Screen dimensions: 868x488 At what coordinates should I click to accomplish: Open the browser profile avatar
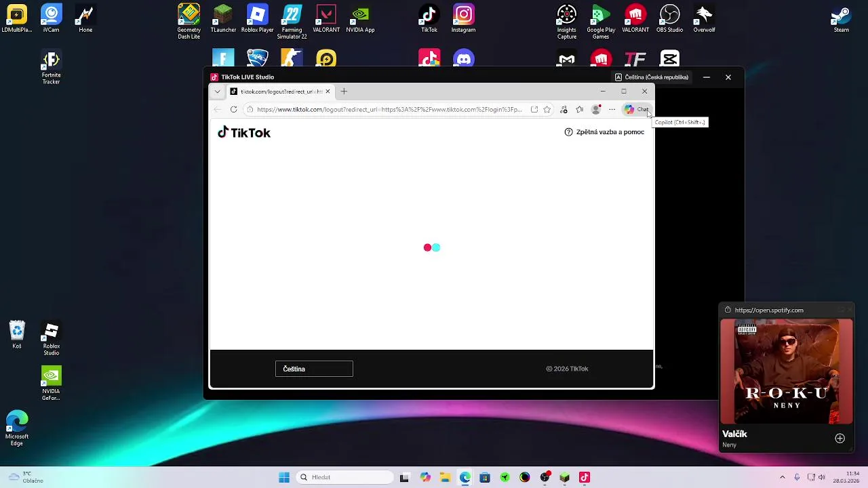pos(596,109)
